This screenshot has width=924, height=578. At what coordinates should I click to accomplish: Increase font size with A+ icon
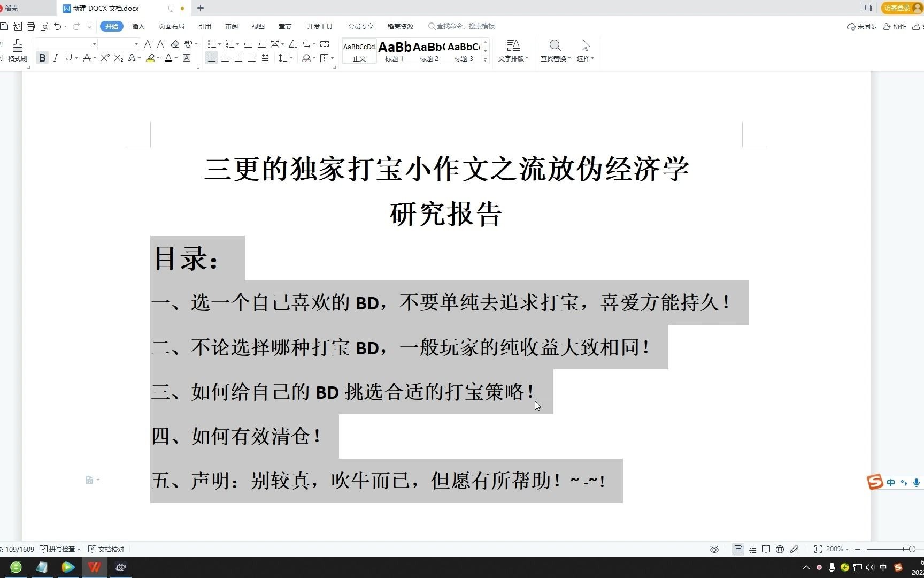(x=148, y=44)
